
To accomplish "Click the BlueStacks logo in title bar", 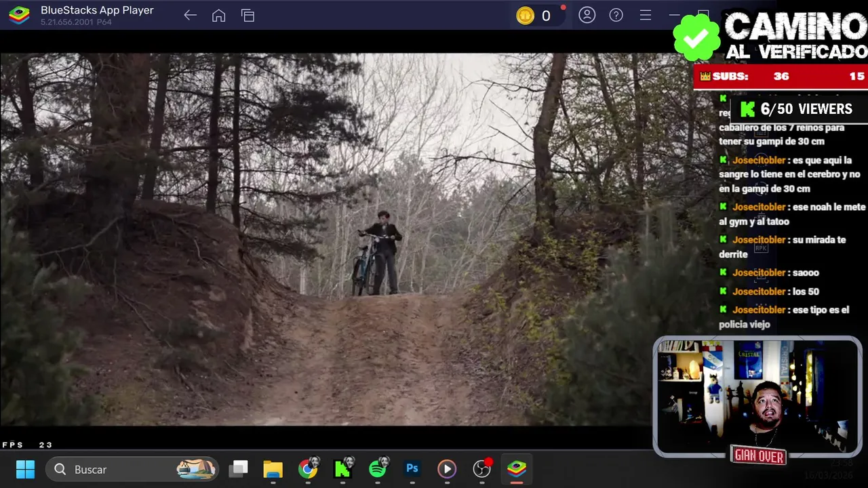I will pos(19,15).
